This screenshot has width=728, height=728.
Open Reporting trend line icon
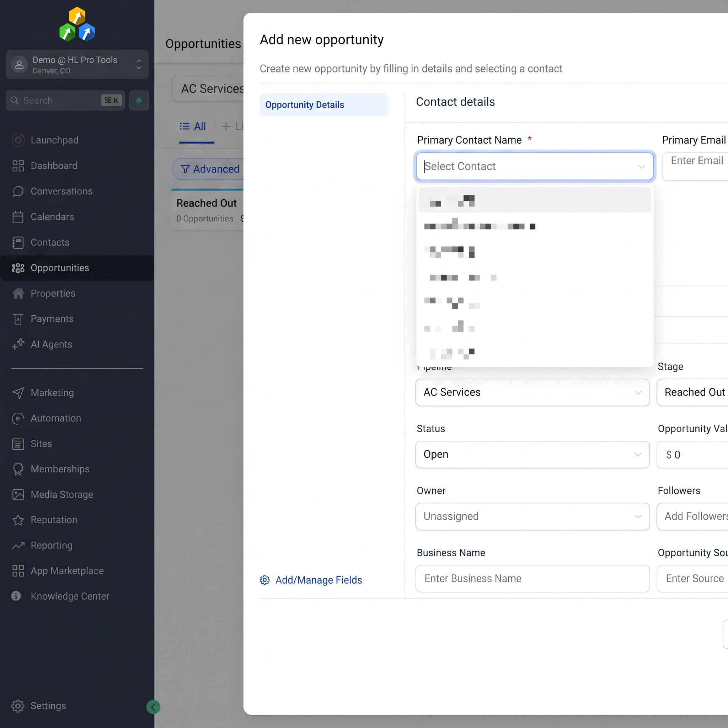coord(18,545)
